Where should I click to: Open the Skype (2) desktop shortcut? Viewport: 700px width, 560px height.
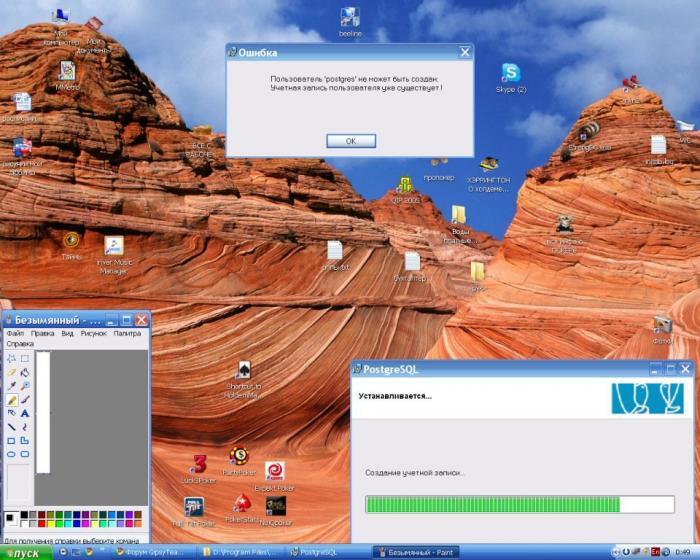point(511,73)
